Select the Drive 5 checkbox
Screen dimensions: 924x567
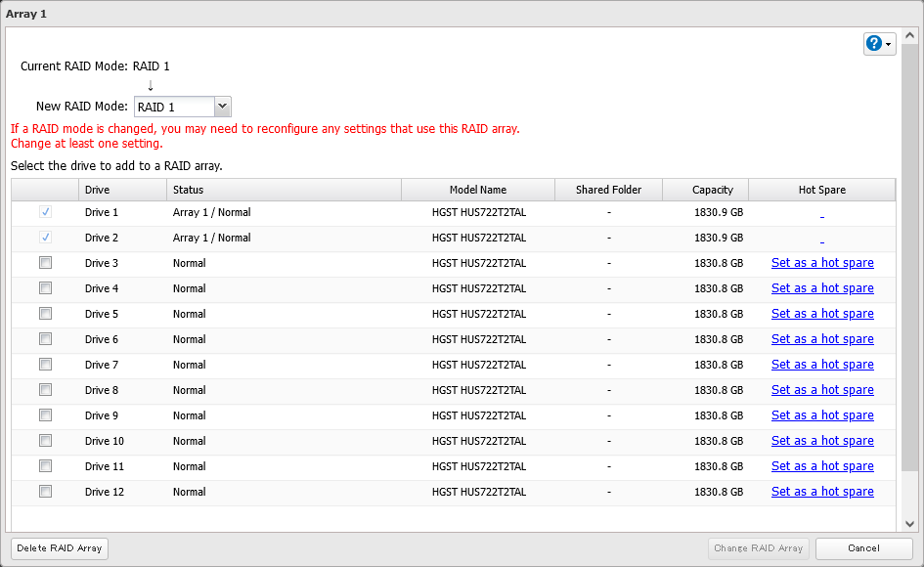point(45,314)
